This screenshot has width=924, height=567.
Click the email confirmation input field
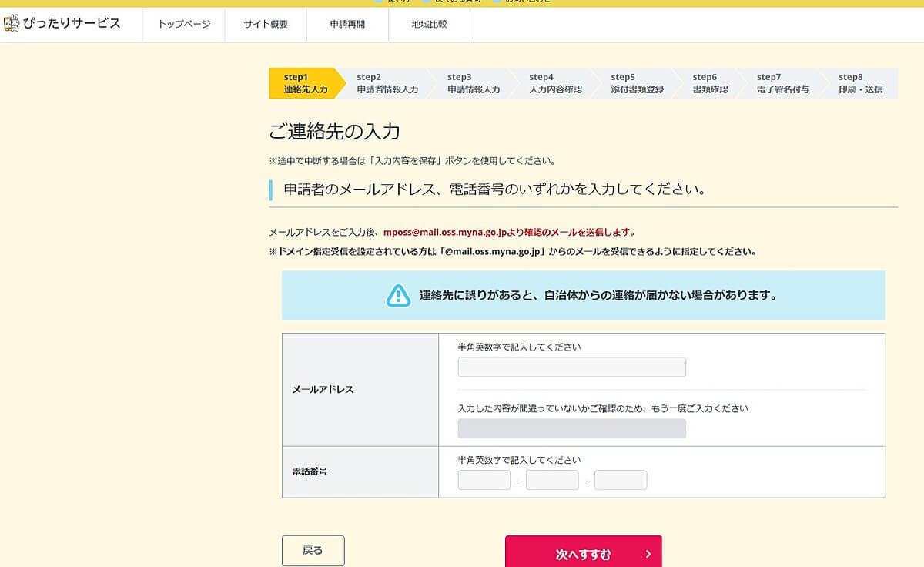click(571, 429)
